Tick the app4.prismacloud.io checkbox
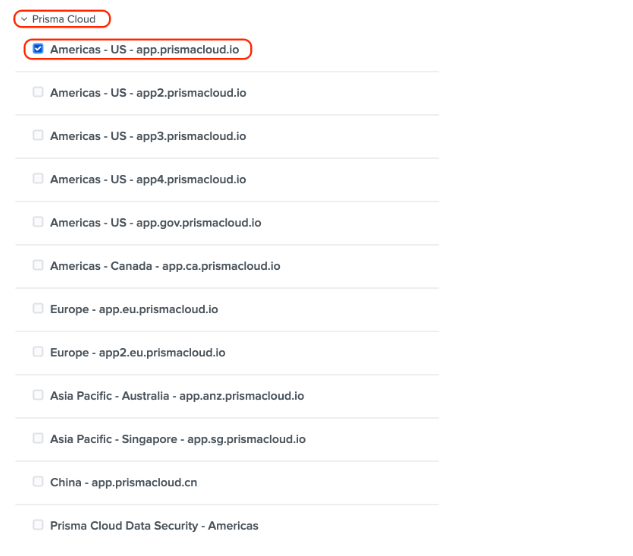This screenshot has width=633, height=556. coord(38,178)
